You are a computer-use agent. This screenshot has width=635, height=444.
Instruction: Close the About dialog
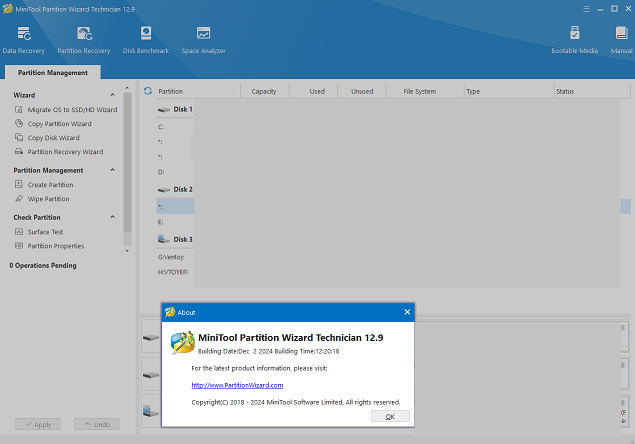tap(407, 312)
